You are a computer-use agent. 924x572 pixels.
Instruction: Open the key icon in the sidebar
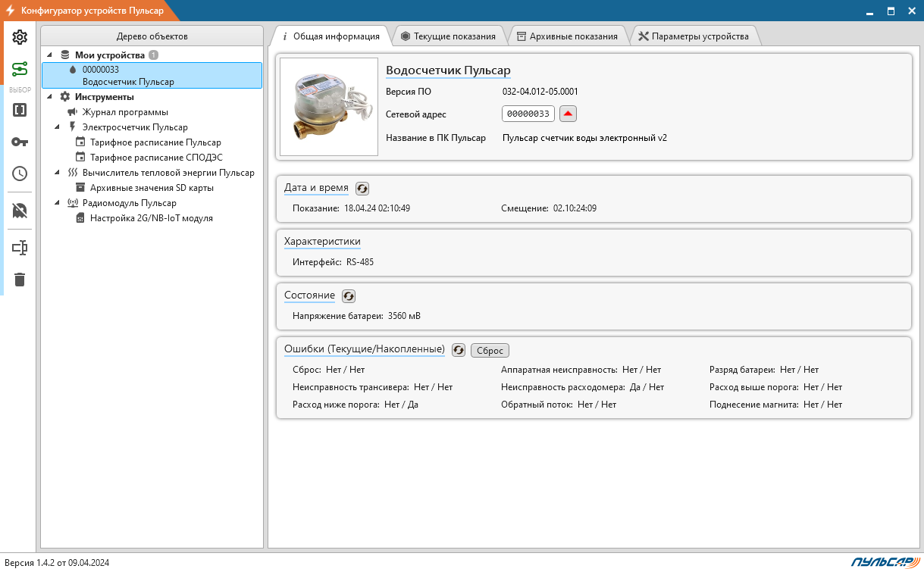(20, 142)
